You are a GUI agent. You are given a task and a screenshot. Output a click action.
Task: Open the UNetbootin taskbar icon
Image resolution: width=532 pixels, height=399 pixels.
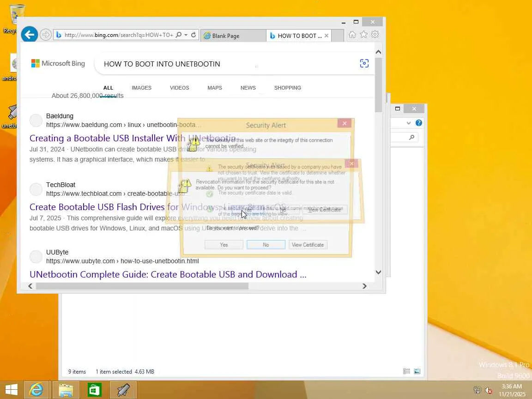click(x=123, y=390)
